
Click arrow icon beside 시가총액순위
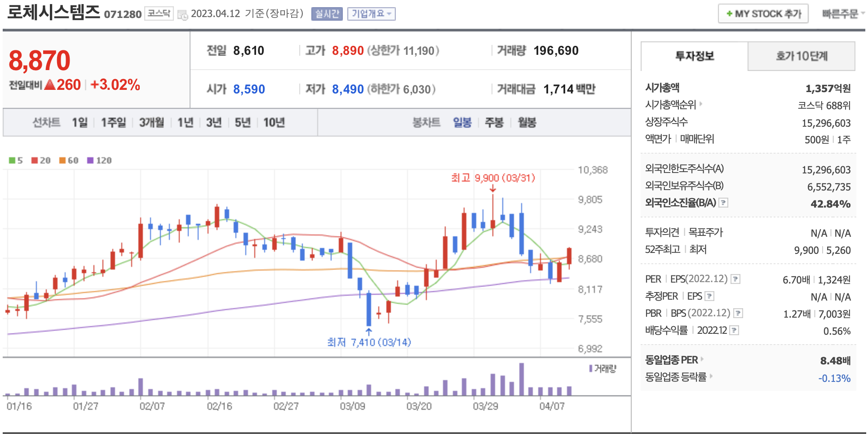(701, 104)
